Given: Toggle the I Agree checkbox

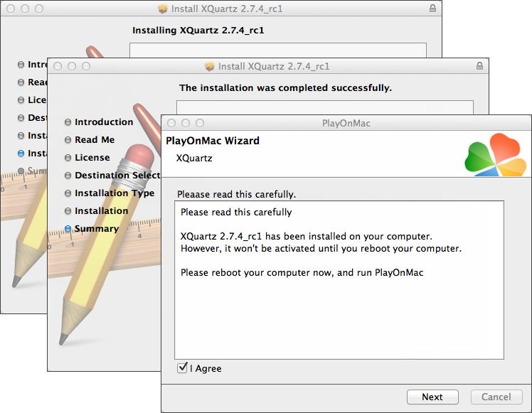Looking at the screenshot, I should point(183,368).
